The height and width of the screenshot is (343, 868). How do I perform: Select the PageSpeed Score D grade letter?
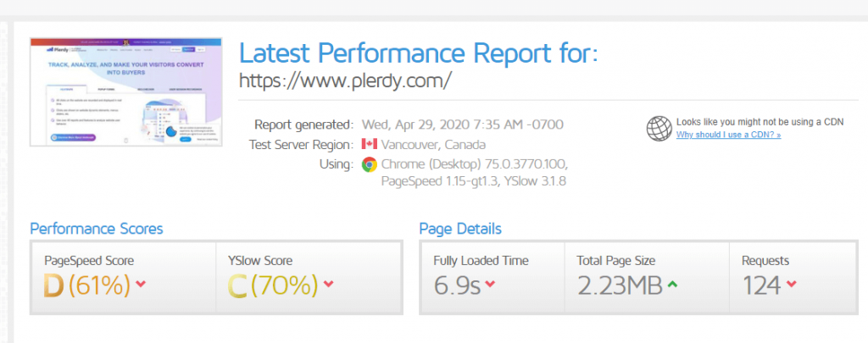[53, 285]
